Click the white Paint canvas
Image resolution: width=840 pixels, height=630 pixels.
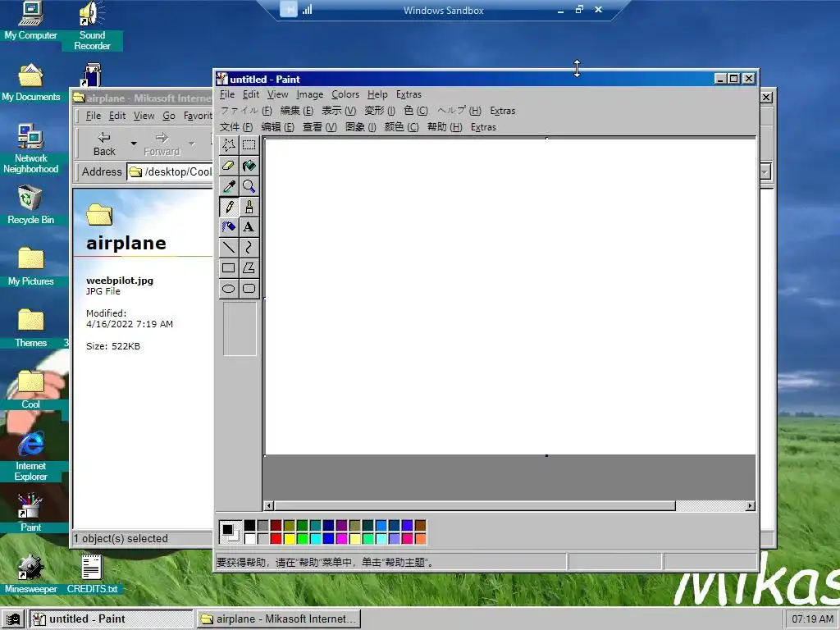tap(510, 297)
